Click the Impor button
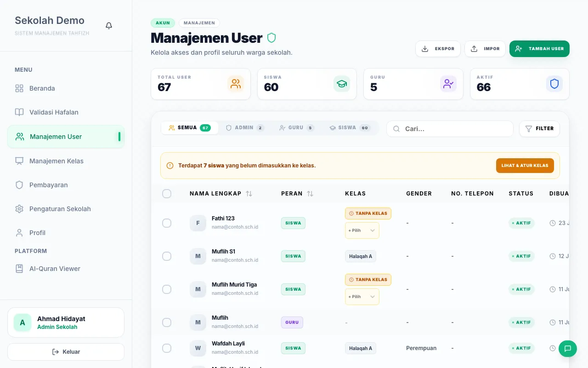The image size is (588, 368). [485, 49]
